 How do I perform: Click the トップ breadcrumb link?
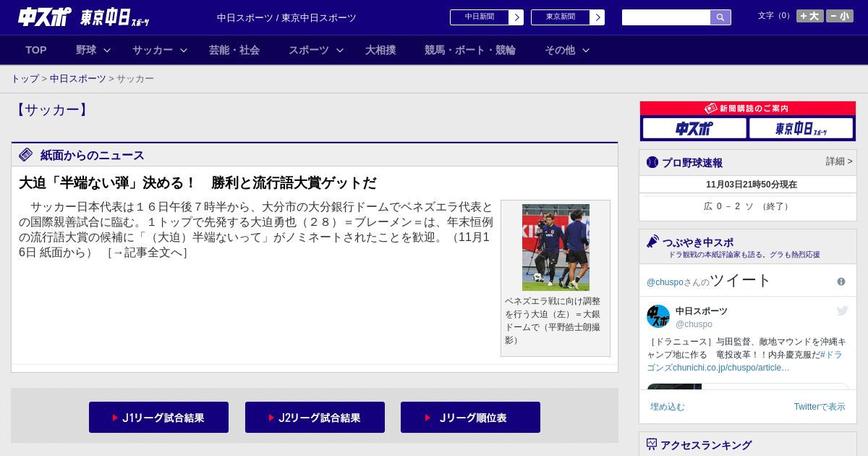[25, 78]
